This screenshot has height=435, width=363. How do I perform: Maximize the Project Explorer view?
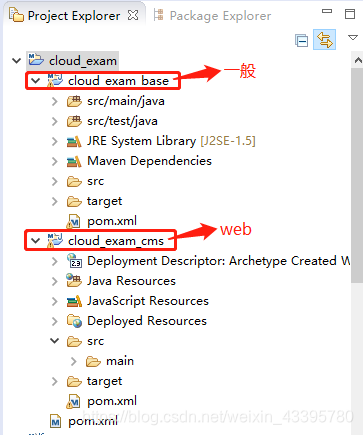point(350,14)
